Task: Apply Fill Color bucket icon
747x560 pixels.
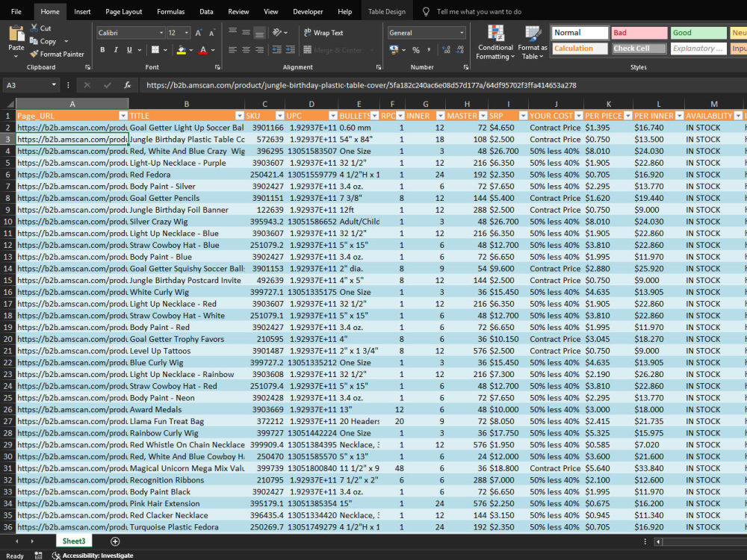Action: [181, 49]
